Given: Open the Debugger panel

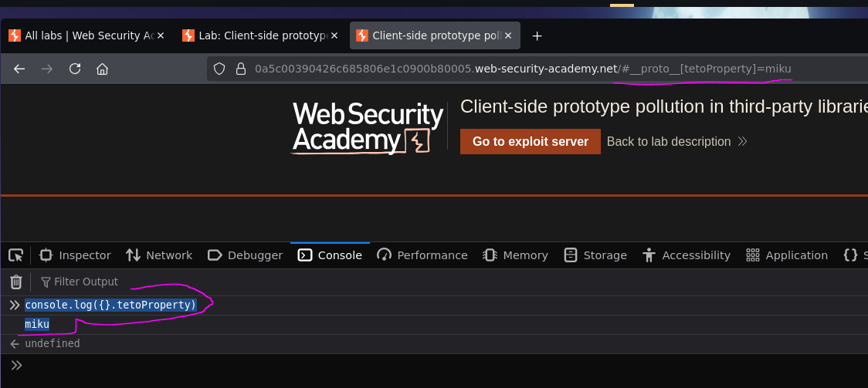Looking at the screenshot, I should [246, 255].
